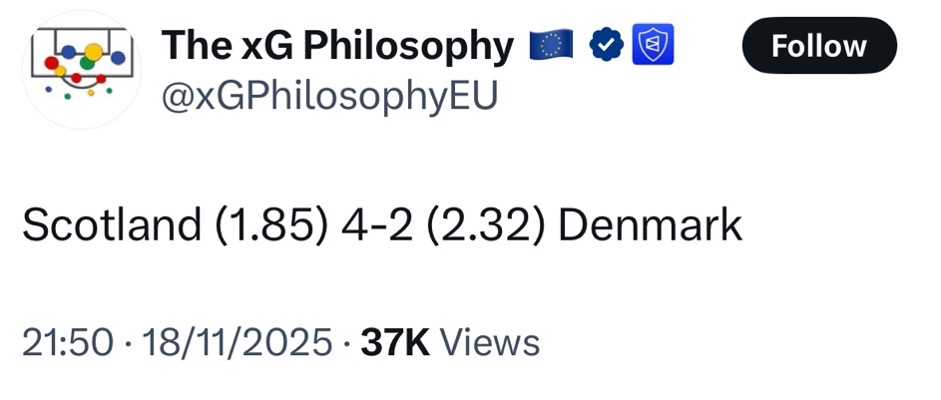Click the 37K view count number
The width and height of the screenshot is (941, 400).
(394, 343)
